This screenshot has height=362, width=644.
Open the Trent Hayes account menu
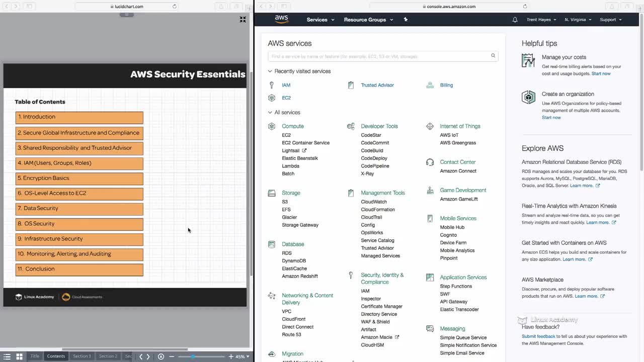click(x=541, y=20)
